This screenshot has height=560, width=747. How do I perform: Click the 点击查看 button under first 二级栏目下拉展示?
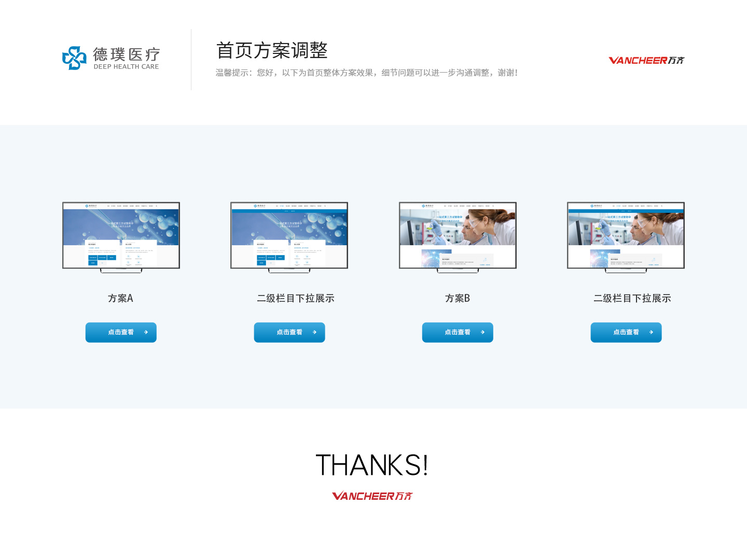[289, 332]
